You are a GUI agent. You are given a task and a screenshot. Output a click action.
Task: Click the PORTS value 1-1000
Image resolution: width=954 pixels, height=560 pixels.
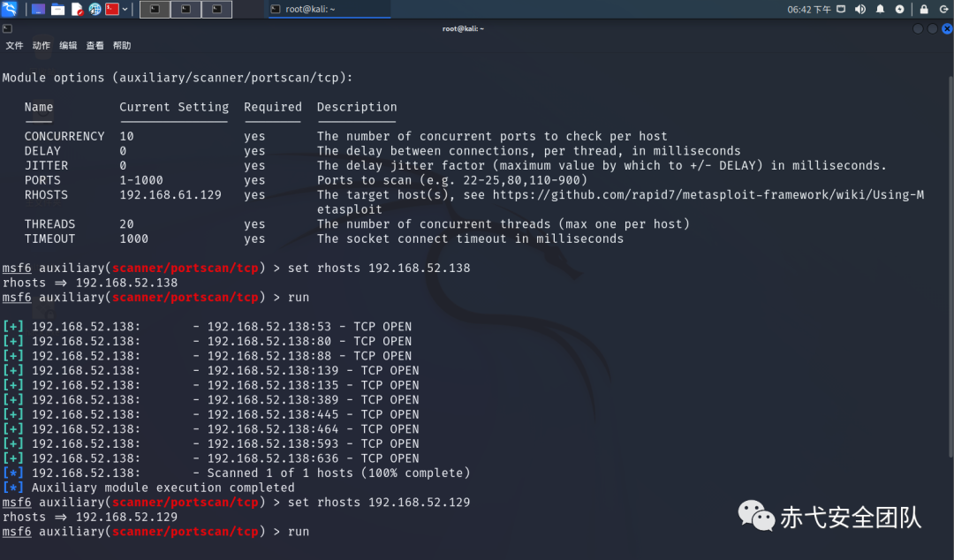141,180
